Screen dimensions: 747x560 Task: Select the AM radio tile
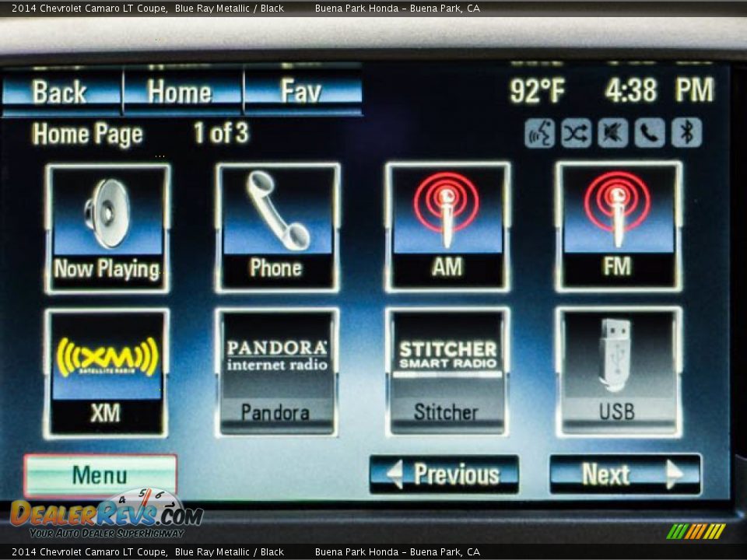[x=447, y=227]
